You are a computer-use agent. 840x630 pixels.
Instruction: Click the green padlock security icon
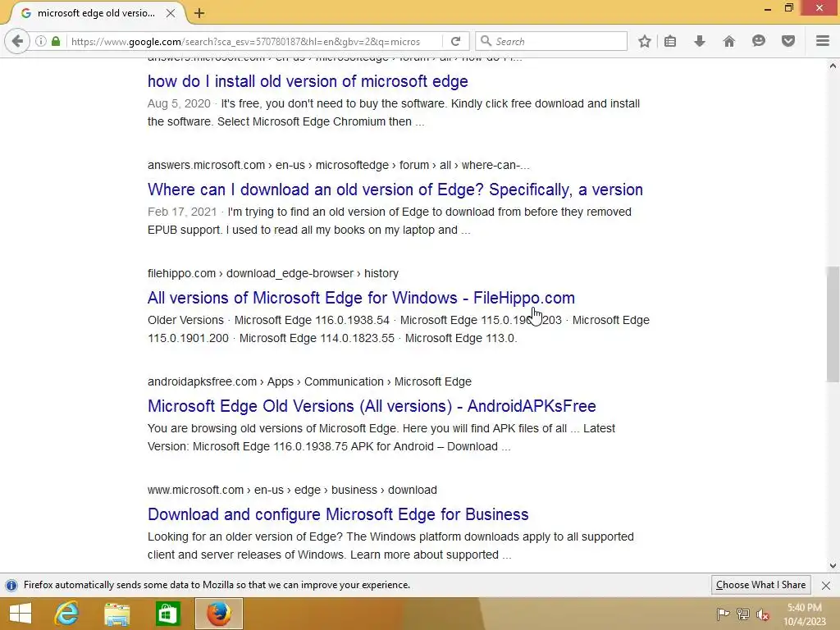coord(56,41)
